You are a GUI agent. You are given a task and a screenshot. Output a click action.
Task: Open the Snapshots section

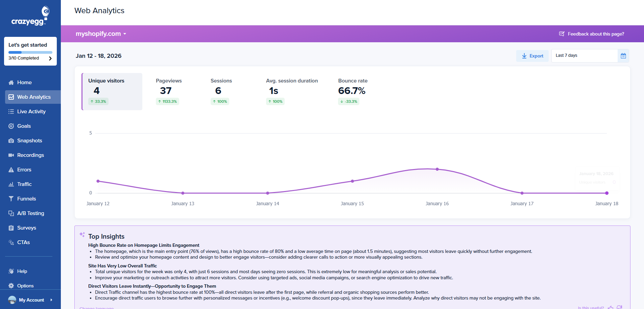[x=29, y=141]
